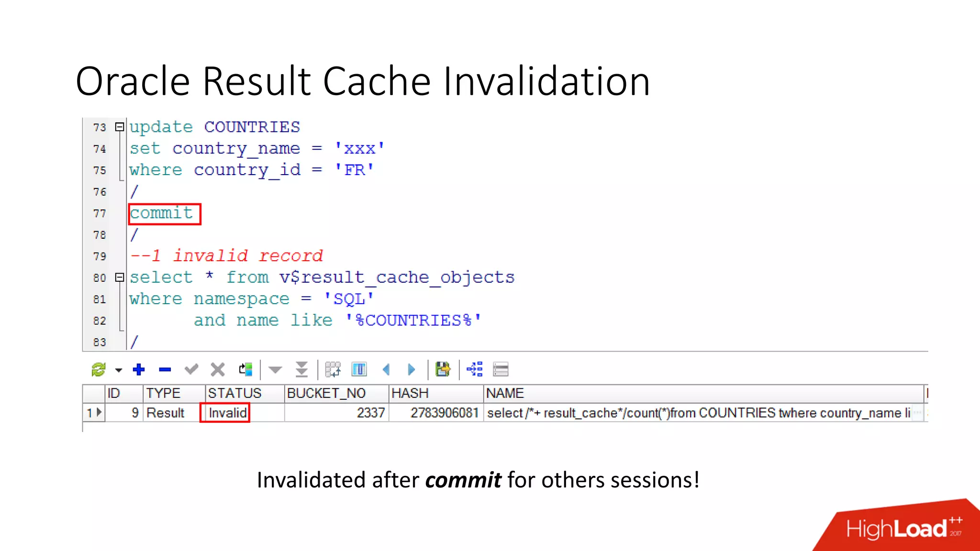Image resolution: width=980 pixels, height=551 pixels.
Task: Click the NAME column header
Action: (x=704, y=393)
